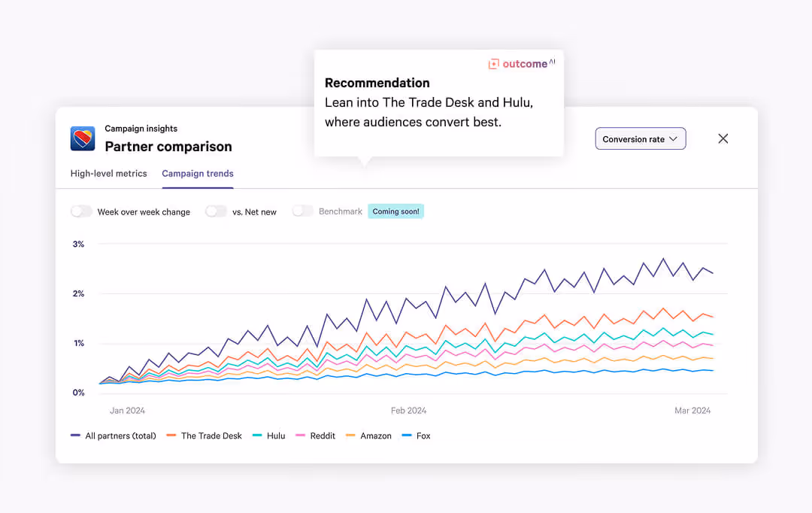Viewport: 812px width, 513px height.
Task: Open the Conversion rate dropdown
Action: click(640, 138)
